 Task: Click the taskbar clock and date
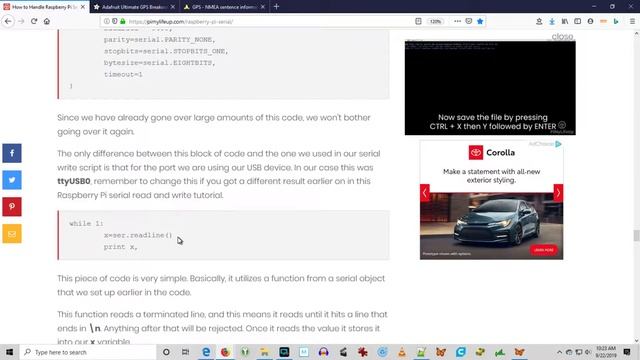pyautogui.click(x=606, y=352)
